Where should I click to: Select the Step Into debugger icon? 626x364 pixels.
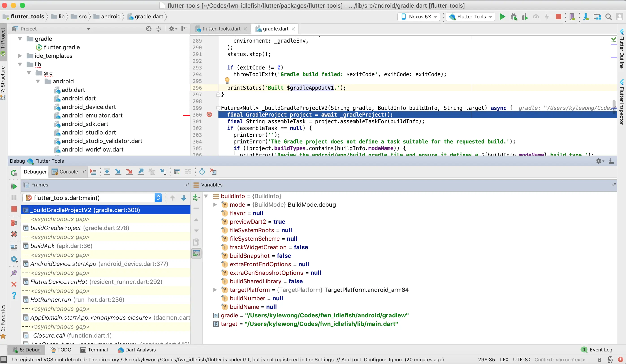click(118, 171)
